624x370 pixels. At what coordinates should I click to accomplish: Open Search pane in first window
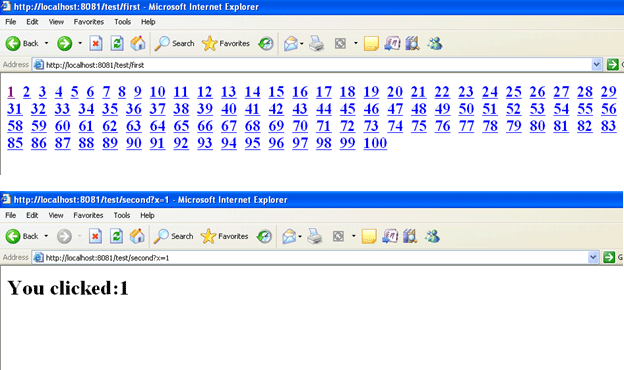click(174, 43)
